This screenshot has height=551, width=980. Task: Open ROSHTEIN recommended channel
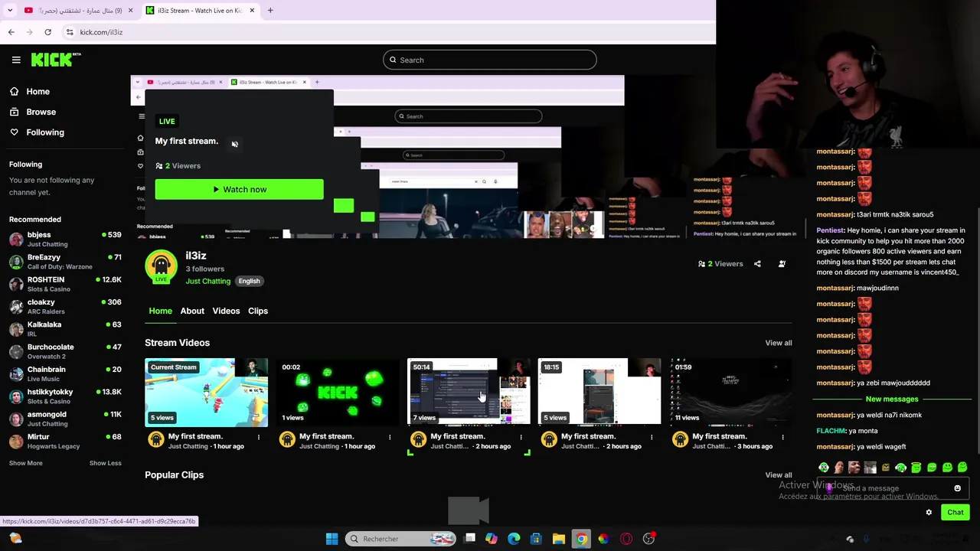65,284
